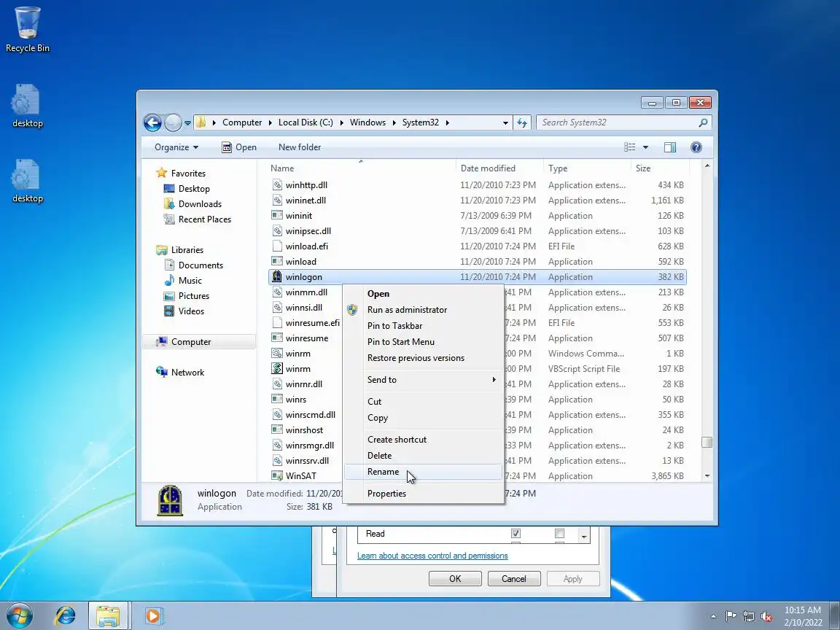Click the clock showing 10:15 AM

click(x=803, y=610)
